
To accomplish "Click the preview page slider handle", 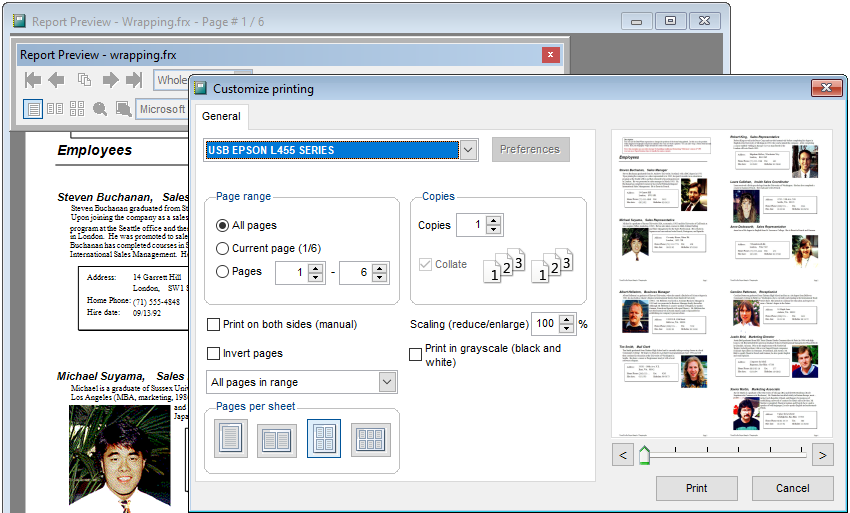I will (644, 454).
